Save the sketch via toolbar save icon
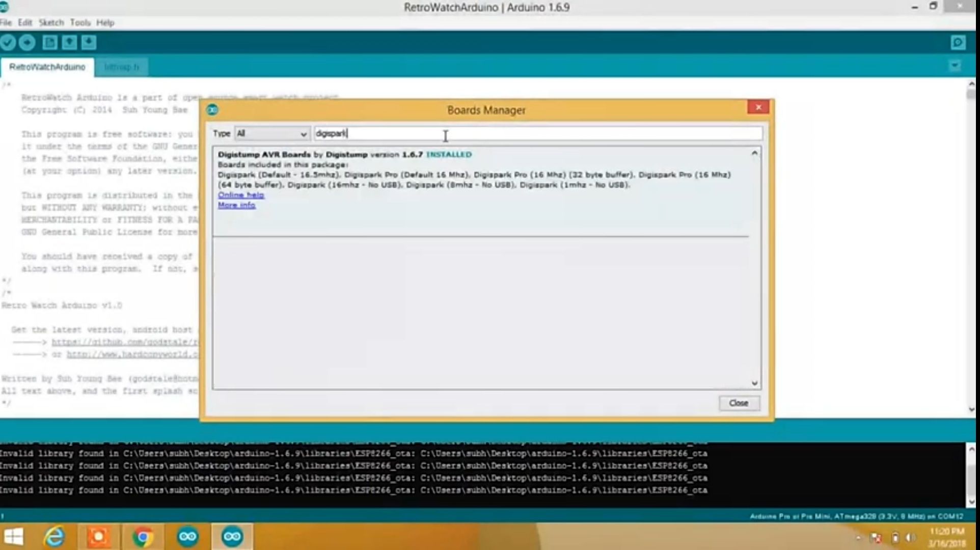The width and height of the screenshot is (980, 550). coord(89,42)
